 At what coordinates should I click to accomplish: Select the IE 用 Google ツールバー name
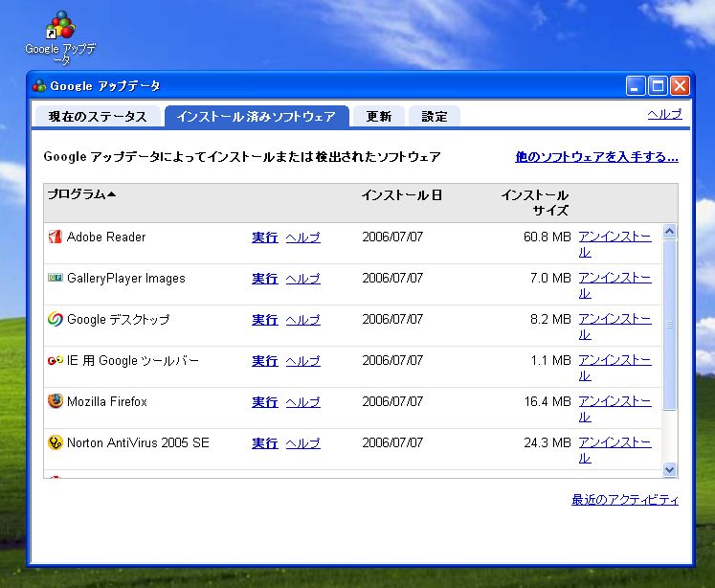(133, 360)
